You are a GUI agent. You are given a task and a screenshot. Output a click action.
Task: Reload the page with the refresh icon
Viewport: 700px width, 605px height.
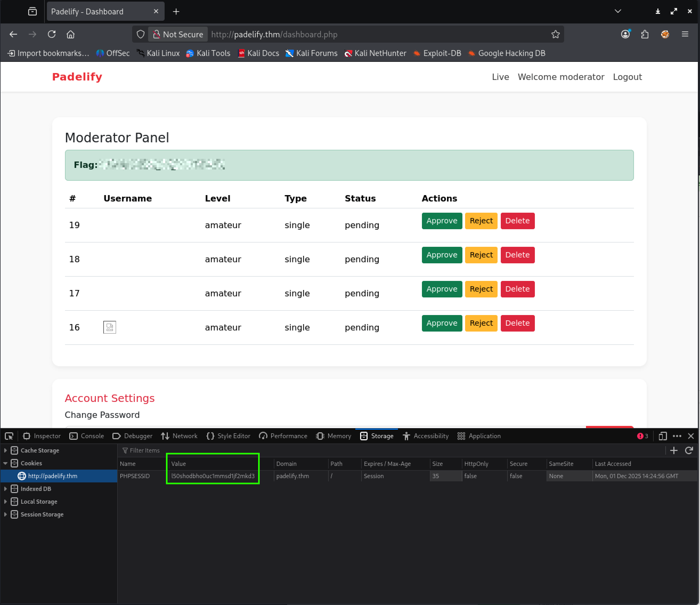point(52,34)
